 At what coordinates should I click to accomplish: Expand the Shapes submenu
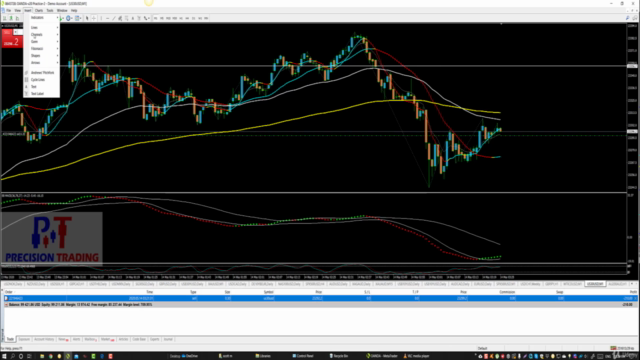42,56
